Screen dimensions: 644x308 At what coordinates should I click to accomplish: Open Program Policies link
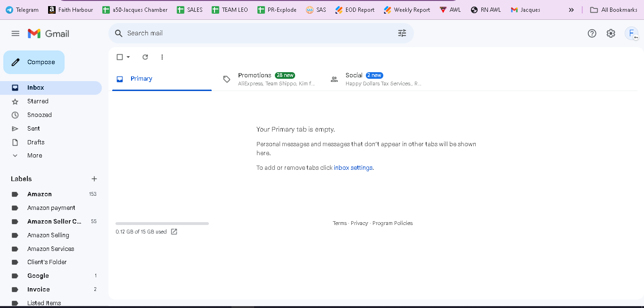point(392,224)
